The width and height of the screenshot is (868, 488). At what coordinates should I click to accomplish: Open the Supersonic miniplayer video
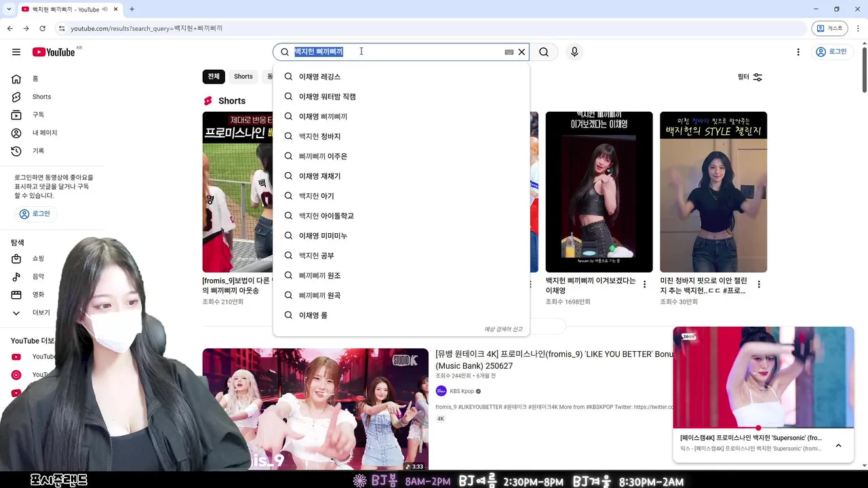[763, 378]
